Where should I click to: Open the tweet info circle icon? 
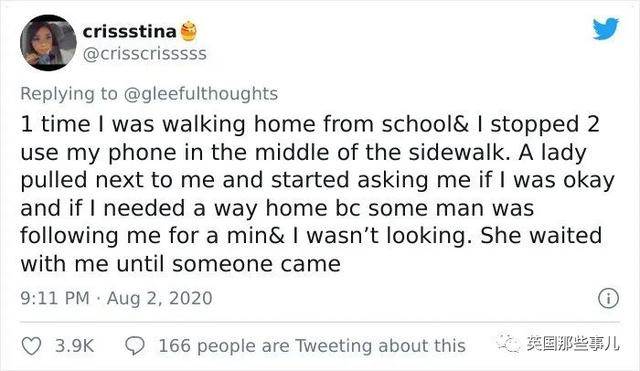(x=608, y=298)
